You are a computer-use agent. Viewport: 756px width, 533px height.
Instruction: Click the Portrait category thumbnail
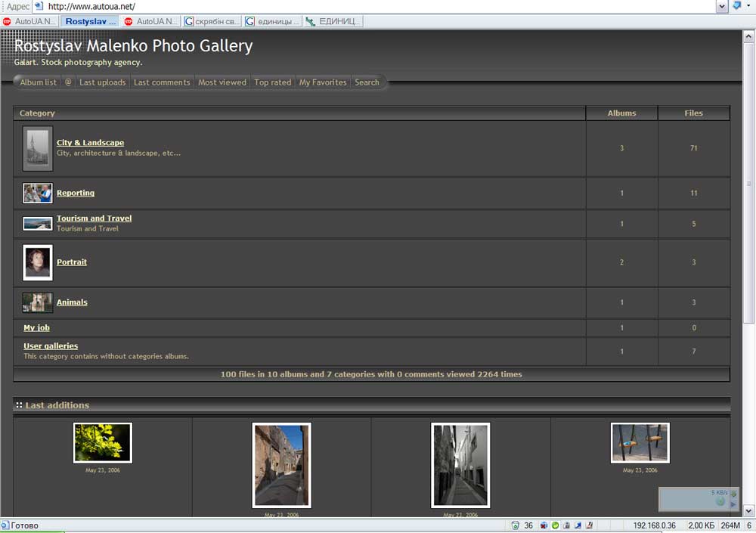click(x=38, y=262)
